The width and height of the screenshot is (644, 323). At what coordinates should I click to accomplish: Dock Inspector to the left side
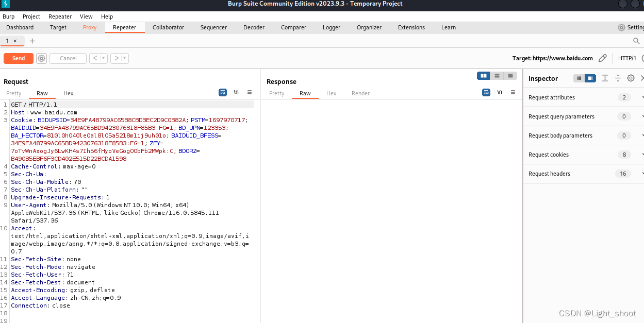(579, 78)
